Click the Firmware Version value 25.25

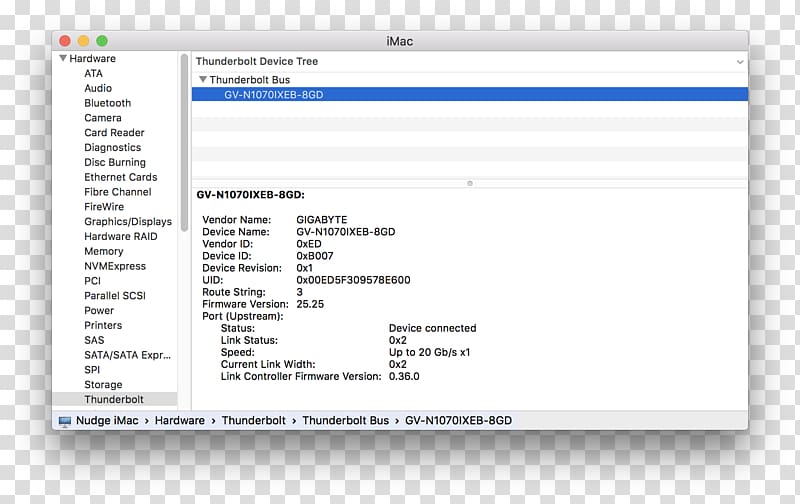tap(310, 304)
